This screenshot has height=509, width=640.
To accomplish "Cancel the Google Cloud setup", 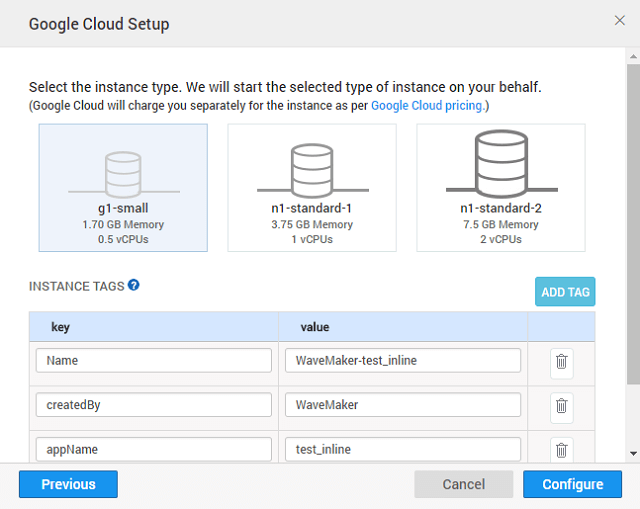I will (x=464, y=484).
